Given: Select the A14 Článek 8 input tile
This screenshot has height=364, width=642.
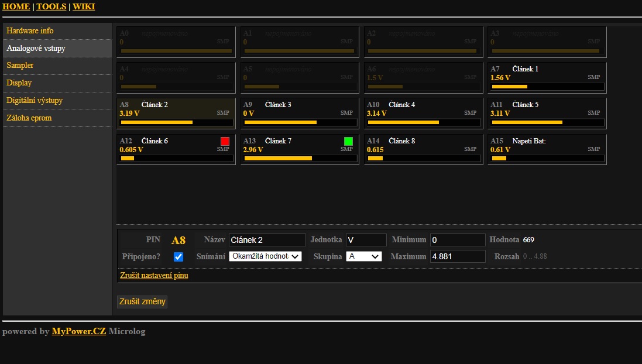Looking at the screenshot, I should [423, 150].
